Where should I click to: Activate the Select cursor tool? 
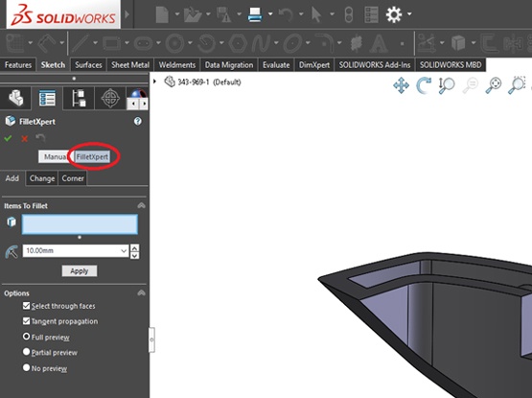[x=316, y=15]
